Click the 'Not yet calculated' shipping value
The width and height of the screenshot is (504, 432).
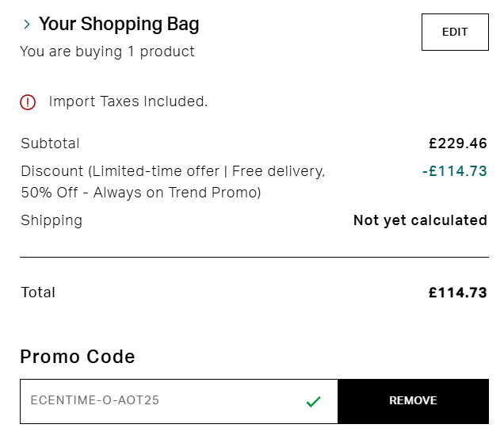point(420,220)
